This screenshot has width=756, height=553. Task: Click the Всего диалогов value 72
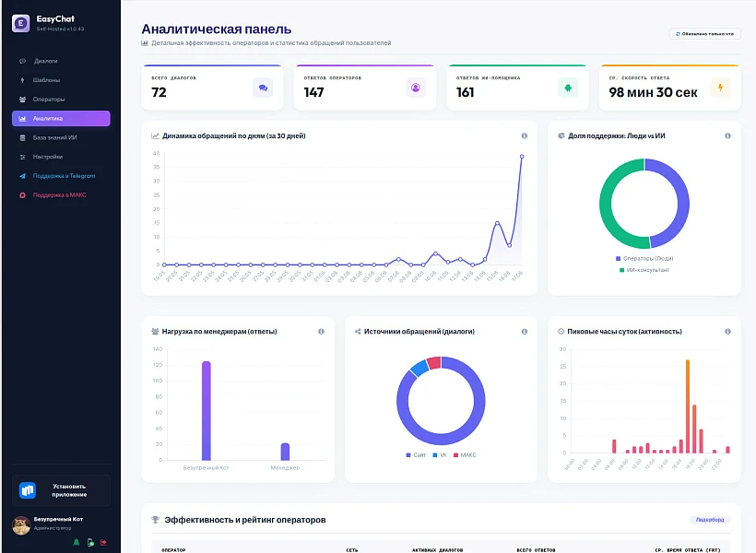click(159, 92)
